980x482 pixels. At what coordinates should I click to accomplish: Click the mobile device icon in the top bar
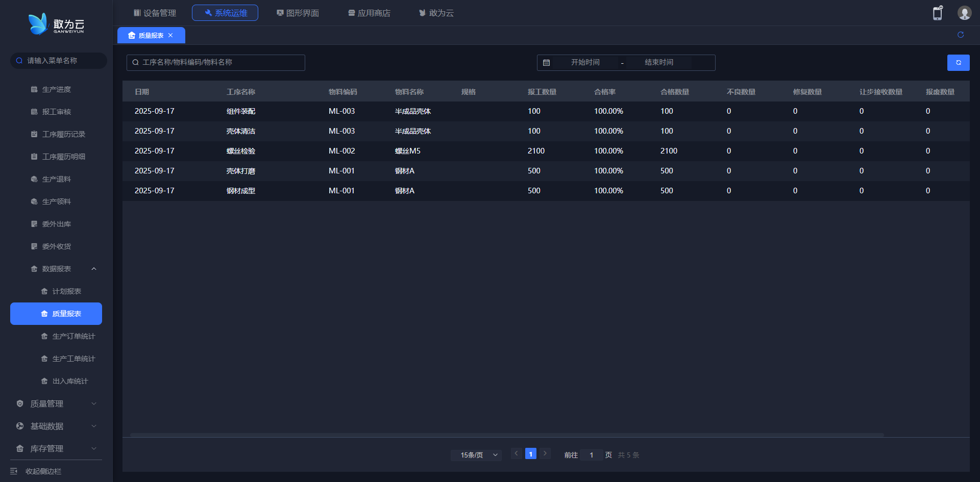(938, 13)
